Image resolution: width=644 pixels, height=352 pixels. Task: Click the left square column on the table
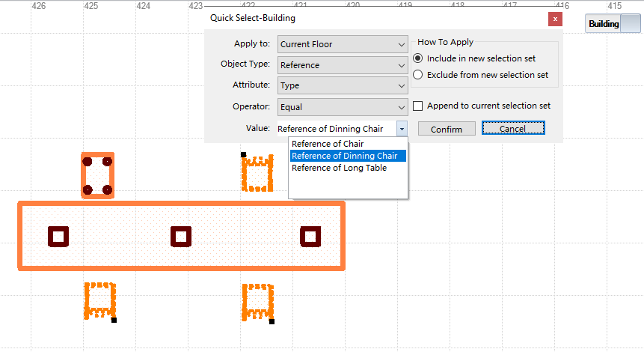[x=58, y=237]
